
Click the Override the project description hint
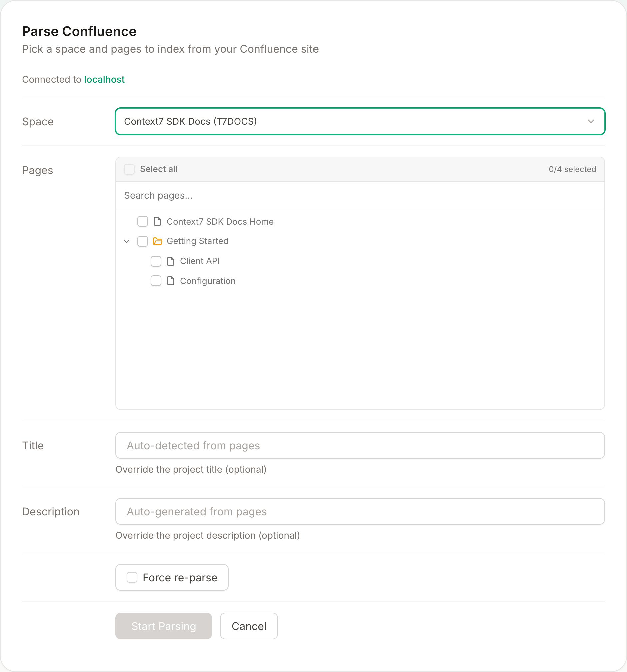(x=208, y=535)
